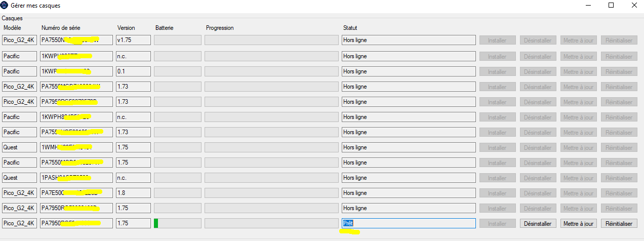Select serial number starting with 1PASH
The image size is (644, 241).
coord(76,178)
